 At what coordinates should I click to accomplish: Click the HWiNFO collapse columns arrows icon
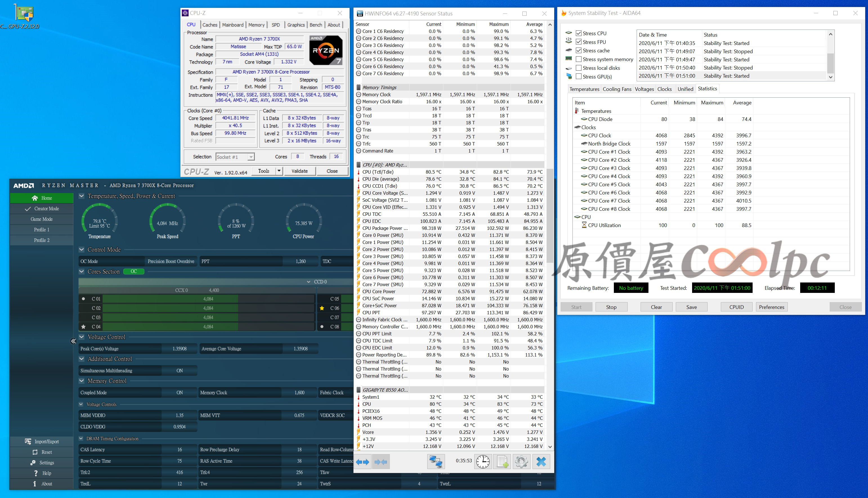tap(381, 462)
